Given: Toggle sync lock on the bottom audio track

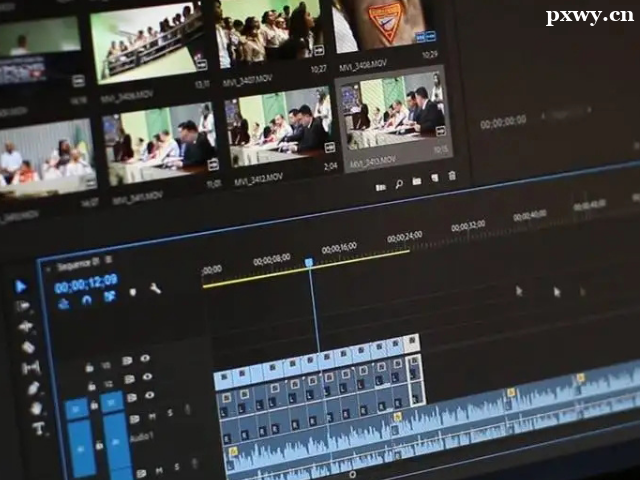Looking at the screenshot, I should (x=141, y=473).
